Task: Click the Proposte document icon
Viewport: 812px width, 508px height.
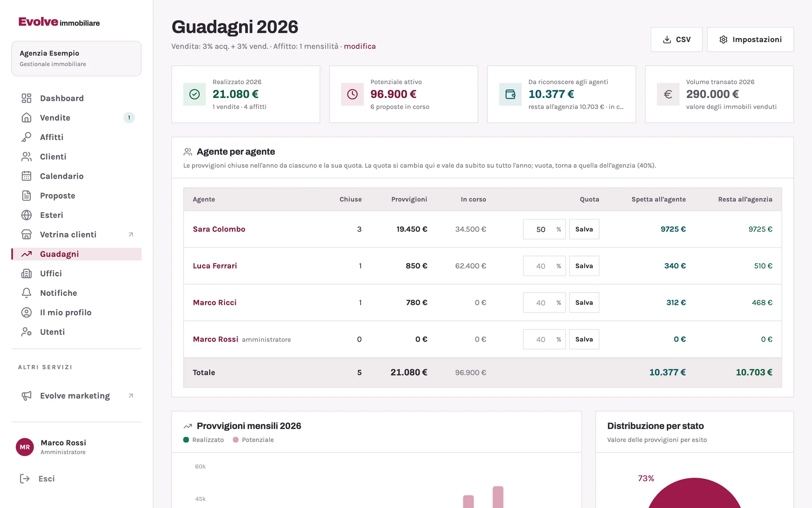Action: (x=26, y=196)
